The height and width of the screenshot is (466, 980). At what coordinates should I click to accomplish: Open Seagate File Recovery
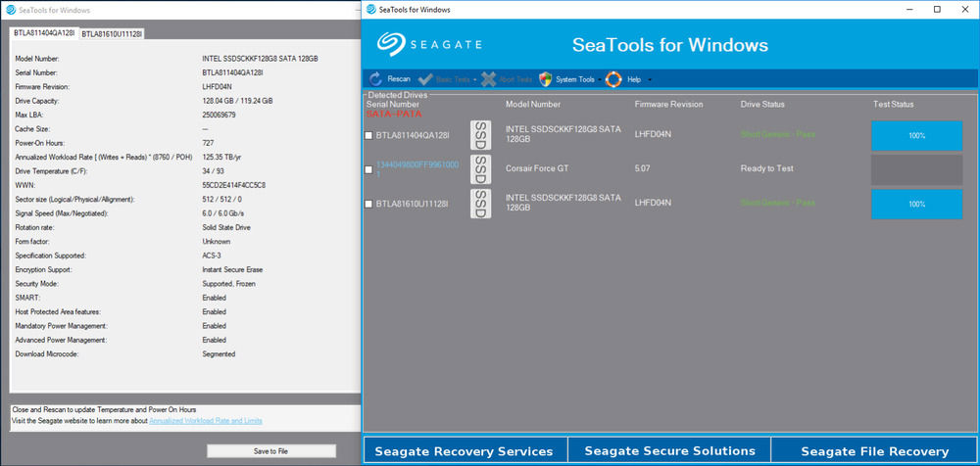tap(875, 451)
